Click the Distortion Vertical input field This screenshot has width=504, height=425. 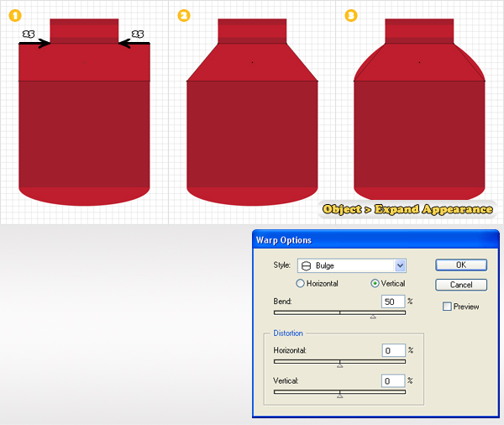coord(393,381)
